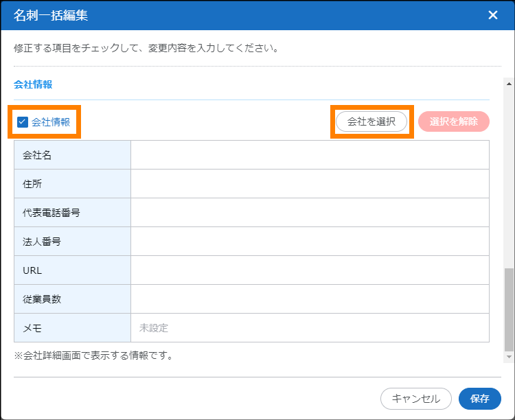Click the 選択を解除 button
The image size is (515, 420).
click(x=453, y=121)
